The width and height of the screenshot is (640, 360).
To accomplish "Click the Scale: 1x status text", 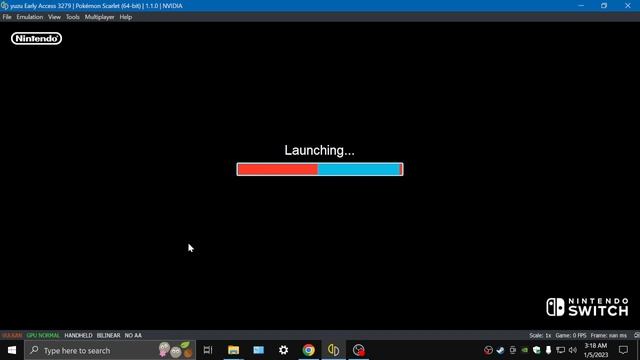I will click(x=540, y=336).
